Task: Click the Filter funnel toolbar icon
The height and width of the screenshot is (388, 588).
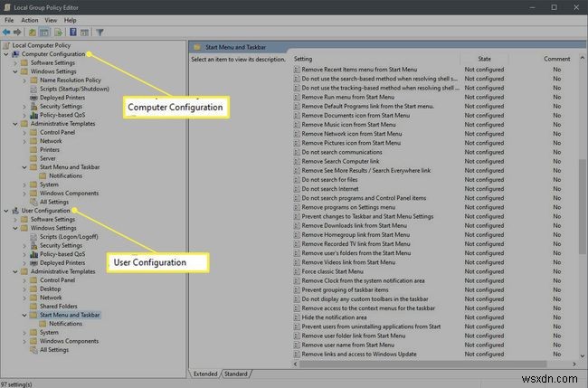Action: [100, 33]
